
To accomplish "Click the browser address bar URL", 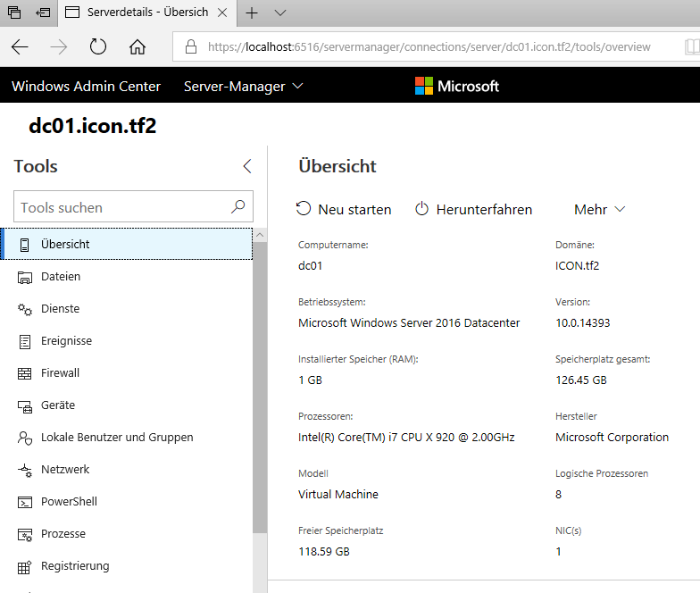I will (x=429, y=46).
